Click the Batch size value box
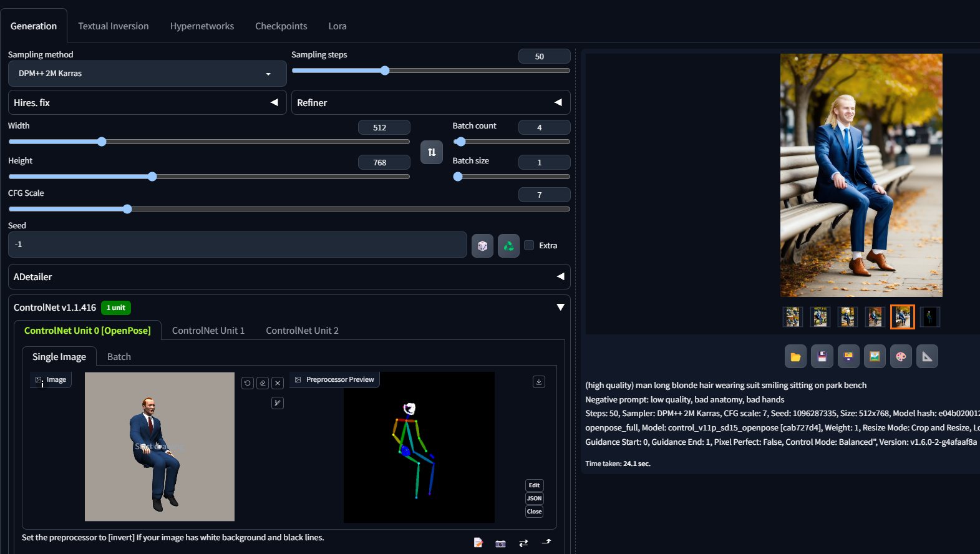This screenshot has height=554, width=980. click(544, 162)
